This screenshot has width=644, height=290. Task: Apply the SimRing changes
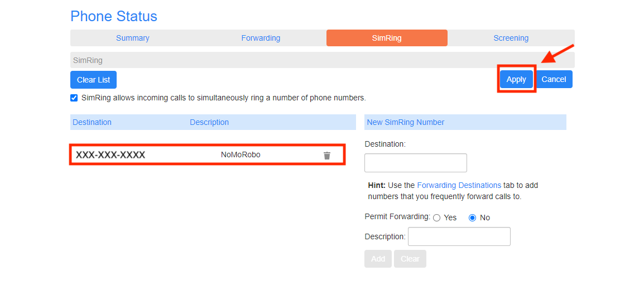tap(516, 80)
